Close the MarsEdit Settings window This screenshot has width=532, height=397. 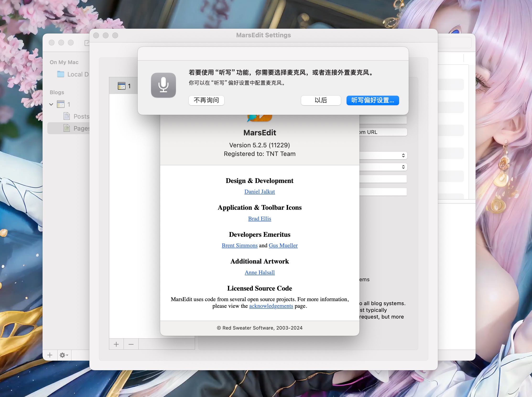click(x=96, y=35)
